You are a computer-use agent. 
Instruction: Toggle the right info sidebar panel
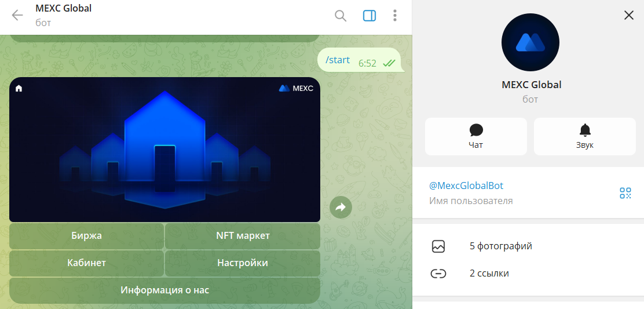pyautogui.click(x=369, y=16)
